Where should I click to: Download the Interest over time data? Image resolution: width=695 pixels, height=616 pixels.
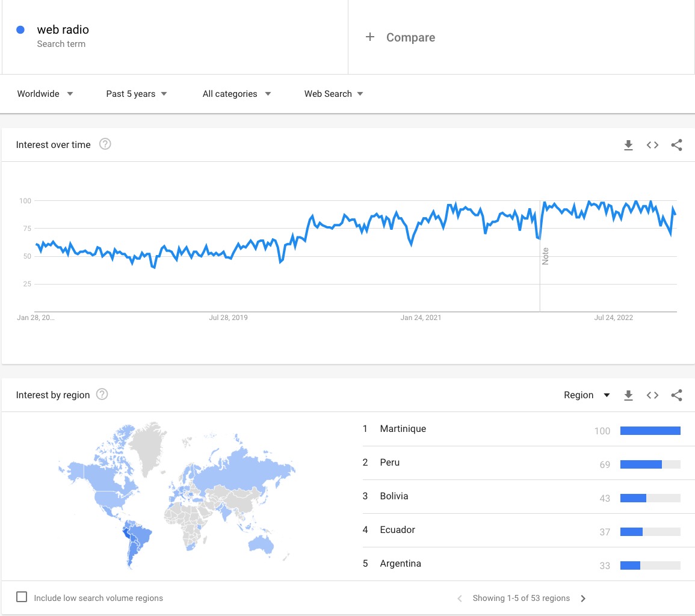[x=628, y=145]
